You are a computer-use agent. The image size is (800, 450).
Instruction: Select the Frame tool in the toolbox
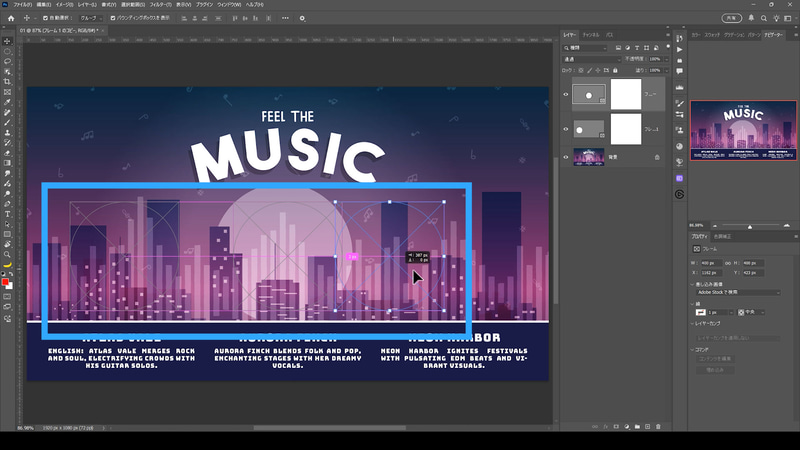7,92
